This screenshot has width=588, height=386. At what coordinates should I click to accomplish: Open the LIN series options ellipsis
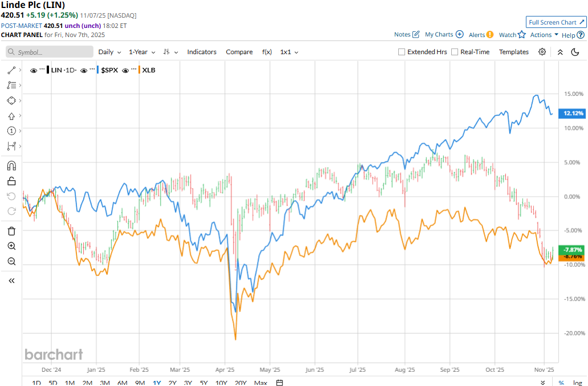[42, 69]
